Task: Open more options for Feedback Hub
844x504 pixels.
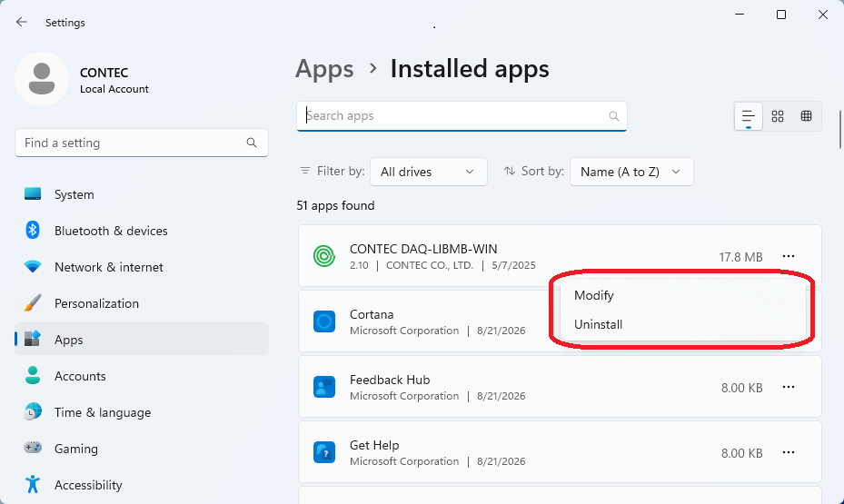Action: coord(789,387)
